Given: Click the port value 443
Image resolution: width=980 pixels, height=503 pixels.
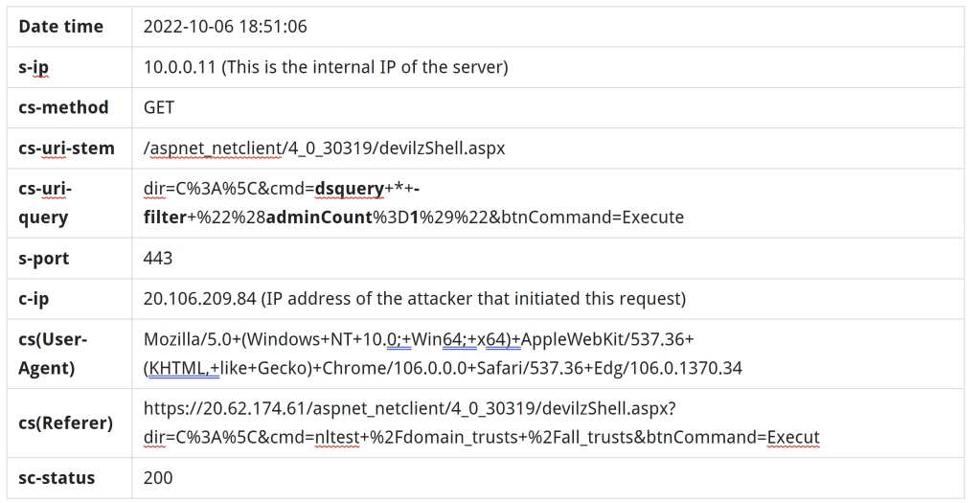Looking at the screenshot, I should coord(159,259).
